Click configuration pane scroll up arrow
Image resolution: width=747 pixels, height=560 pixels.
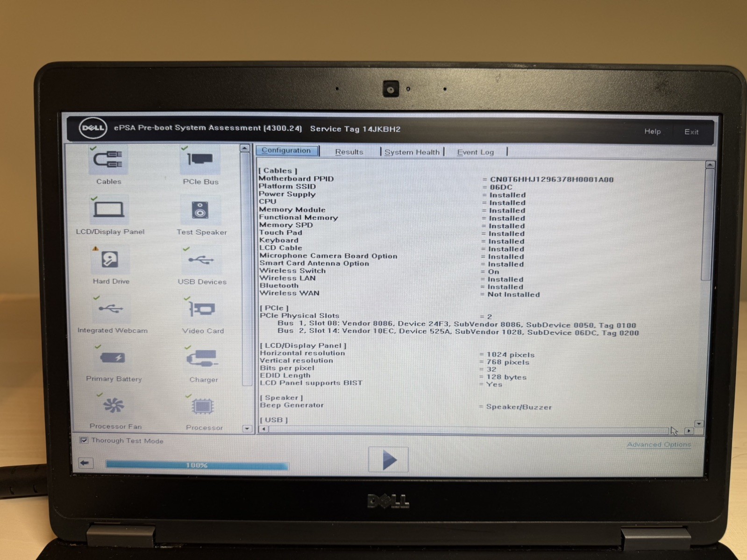(710, 165)
